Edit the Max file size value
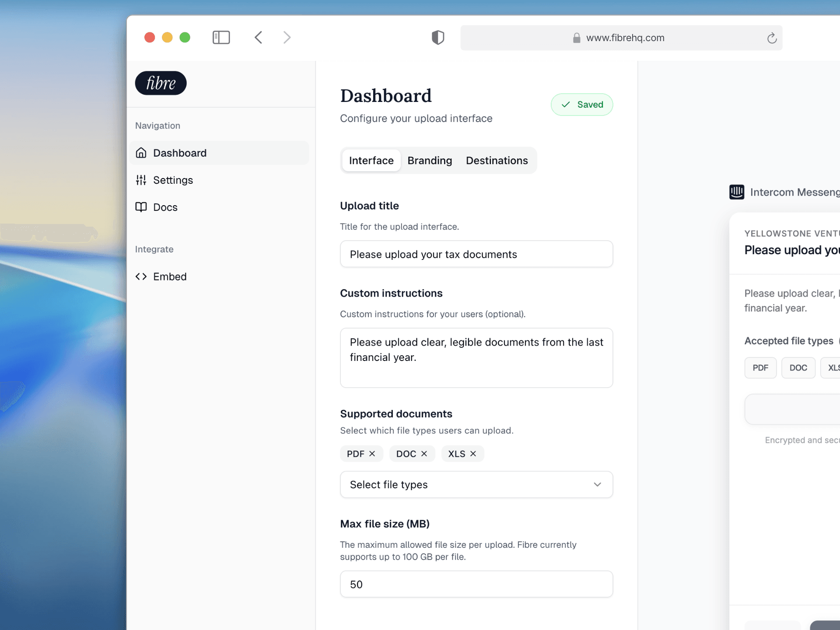The height and width of the screenshot is (630, 840). click(476, 584)
